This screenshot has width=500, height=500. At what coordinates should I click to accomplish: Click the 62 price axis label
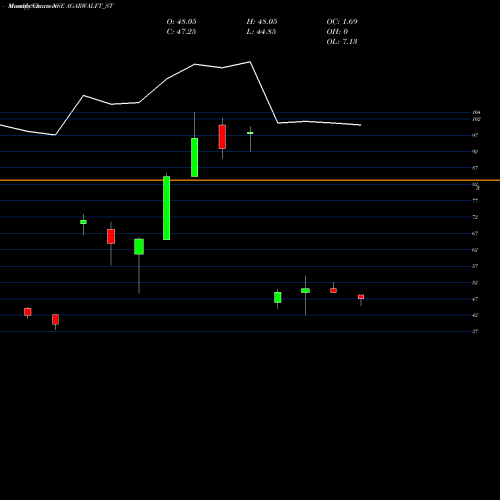click(x=475, y=250)
